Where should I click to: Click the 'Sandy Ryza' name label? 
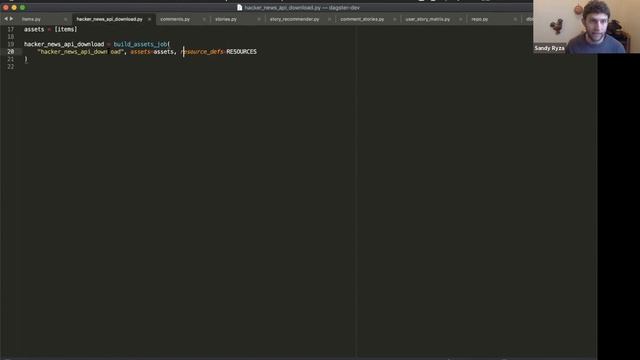(549, 48)
